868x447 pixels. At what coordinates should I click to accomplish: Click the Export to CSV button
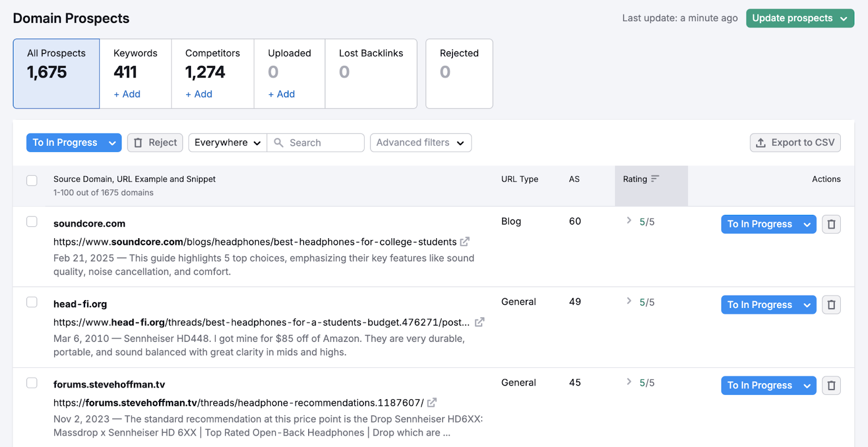click(x=795, y=143)
